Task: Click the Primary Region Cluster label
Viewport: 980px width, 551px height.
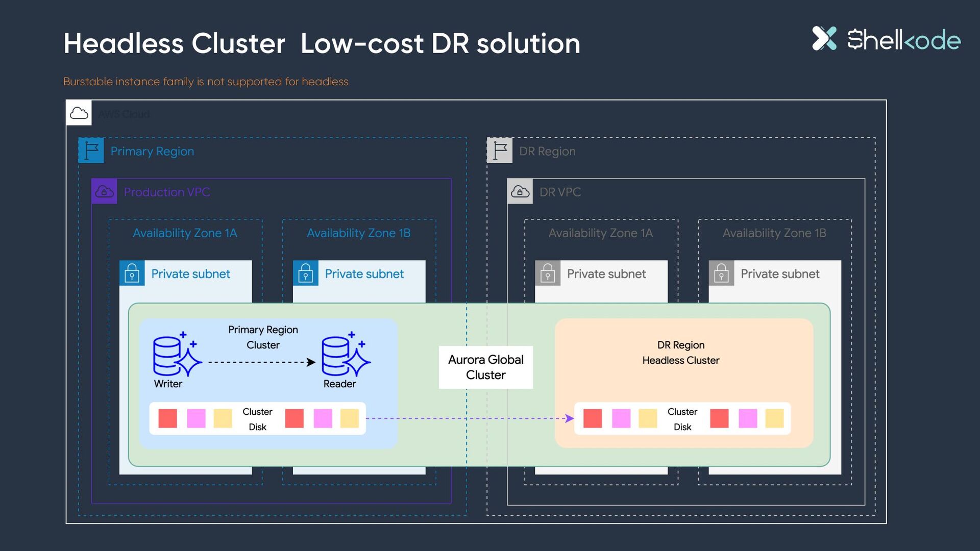Action: coord(263,337)
